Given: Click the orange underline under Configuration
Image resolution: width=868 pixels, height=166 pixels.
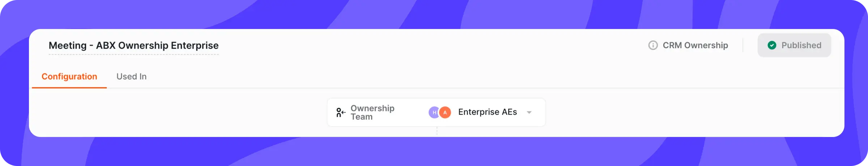Looking at the screenshot, I should tap(69, 87).
